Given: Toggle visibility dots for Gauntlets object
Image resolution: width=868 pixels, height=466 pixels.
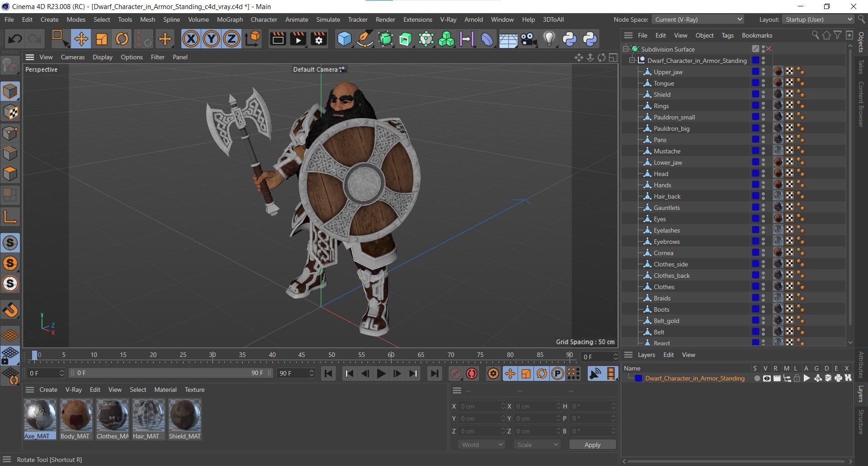Looking at the screenshot, I should [x=763, y=208].
